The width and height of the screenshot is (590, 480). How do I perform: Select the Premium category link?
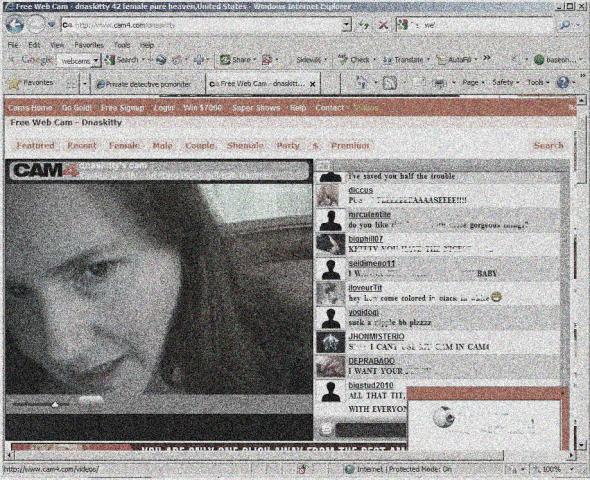[350, 146]
